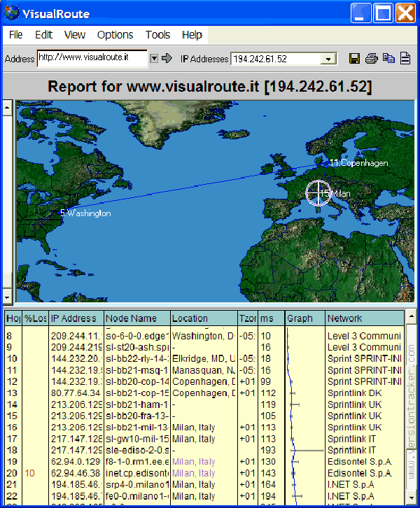420x508 pixels.
Task: Open the Help menu
Action: (192, 35)
